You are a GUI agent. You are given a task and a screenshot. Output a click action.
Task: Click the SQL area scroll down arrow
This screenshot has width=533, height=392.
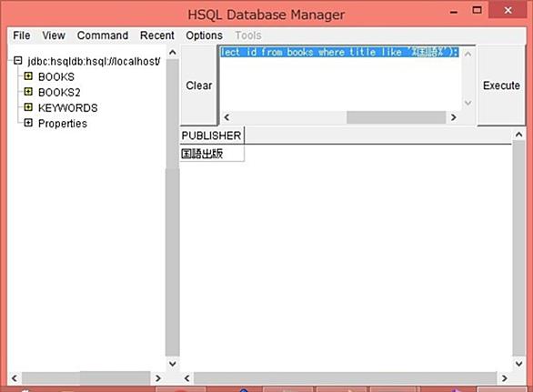click(x=468, y=103)
